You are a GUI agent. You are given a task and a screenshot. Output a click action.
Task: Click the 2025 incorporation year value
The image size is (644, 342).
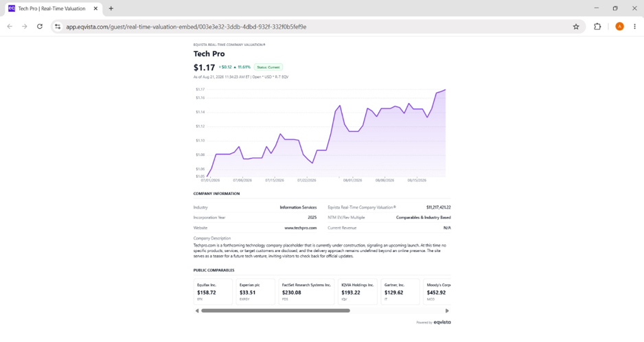point(312,218)
